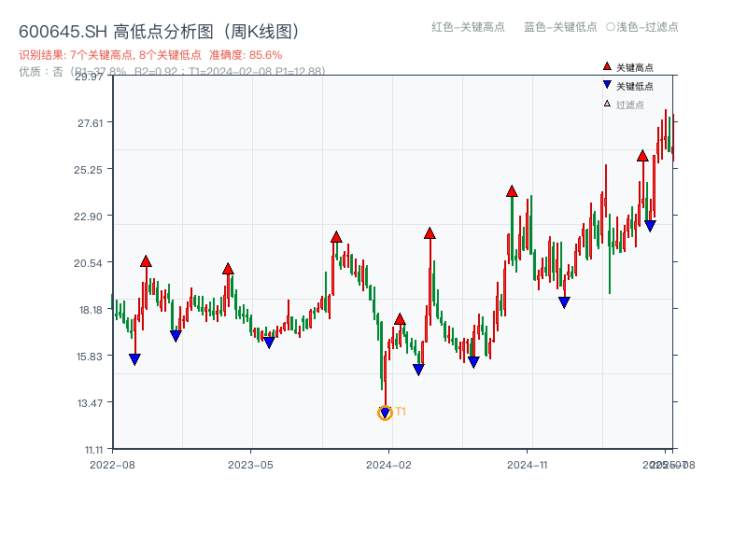747x560 pixels.
Task: Click the 2022-08 x-axis date label
Action: click(112, 465)
